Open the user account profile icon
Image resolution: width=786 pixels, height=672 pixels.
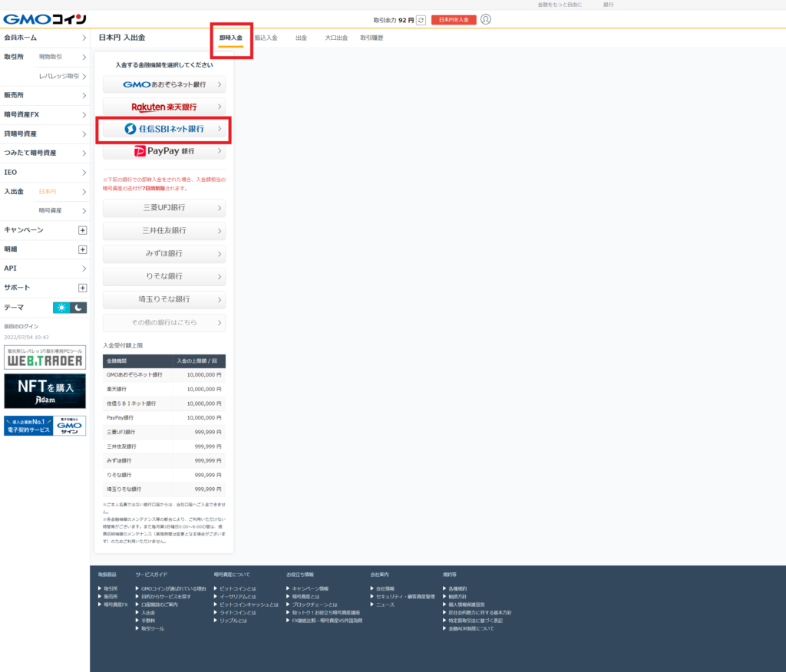pyautogui.click(x=485, y=19)
